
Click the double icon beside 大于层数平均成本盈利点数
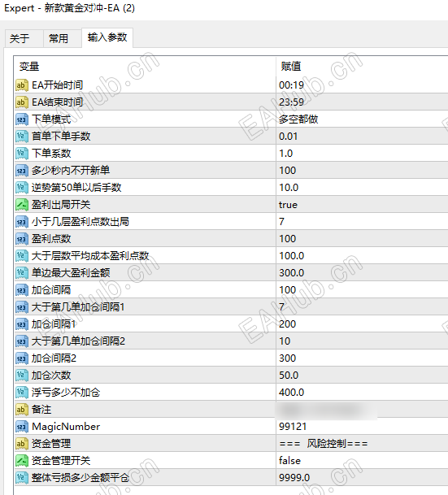pos(21,256)
